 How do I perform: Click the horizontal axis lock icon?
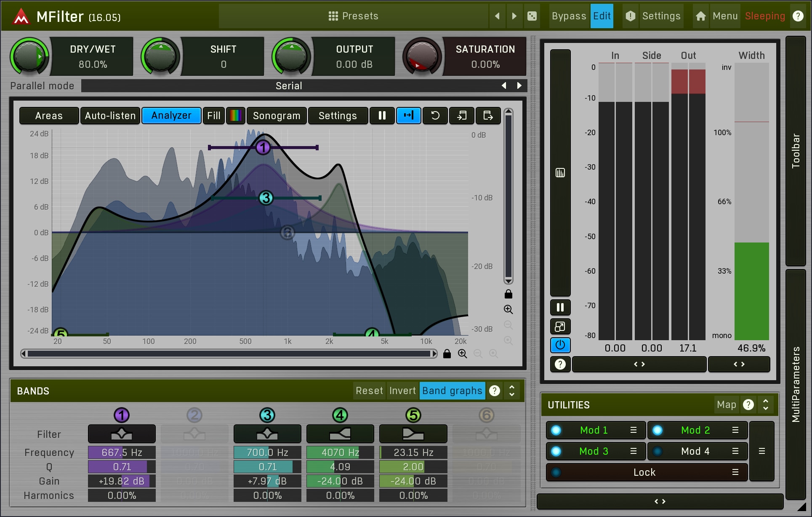click(x=447, y=354)
